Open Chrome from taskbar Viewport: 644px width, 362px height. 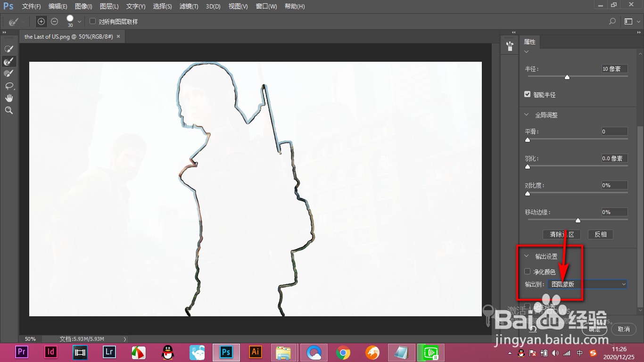pos(343,352)
